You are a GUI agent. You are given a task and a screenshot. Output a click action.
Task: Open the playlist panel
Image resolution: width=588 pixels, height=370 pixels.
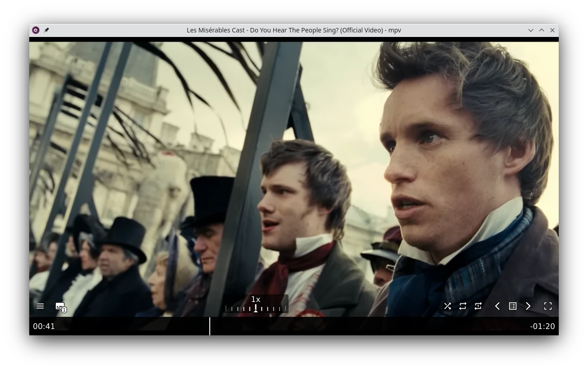pyautogui.click(x=513, y=306)
